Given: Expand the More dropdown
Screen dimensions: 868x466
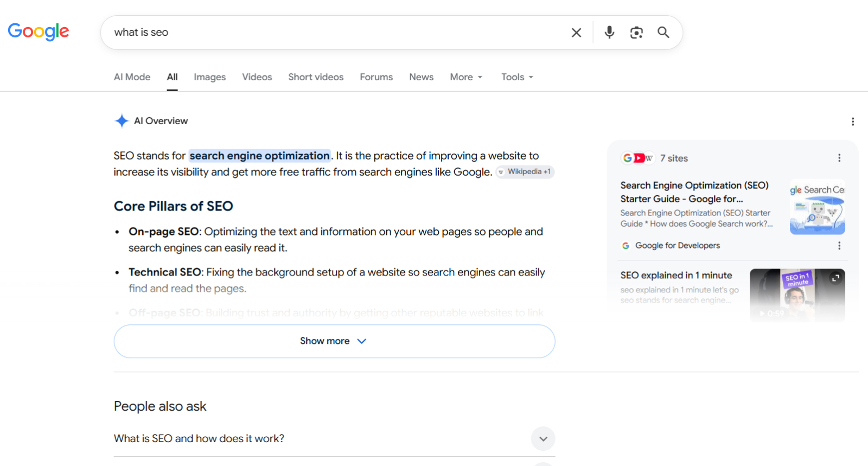Looking at the screenshot, I should tap(466, 77).
